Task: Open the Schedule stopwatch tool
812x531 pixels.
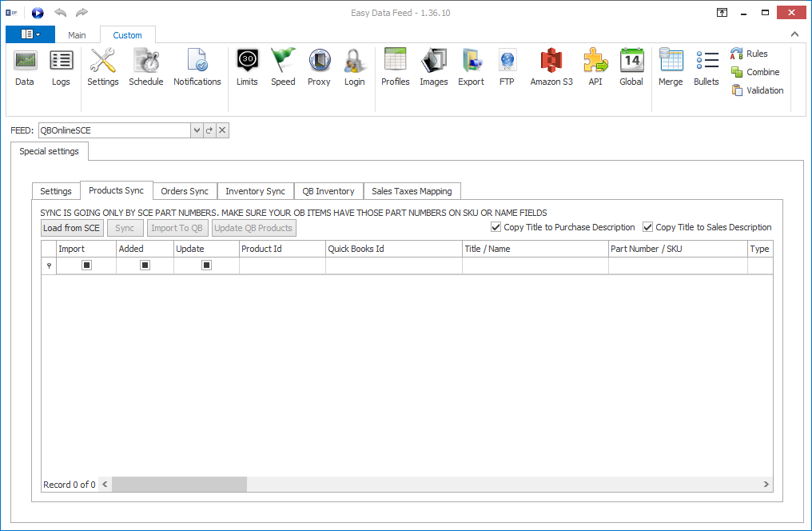Action: (146, 68)
